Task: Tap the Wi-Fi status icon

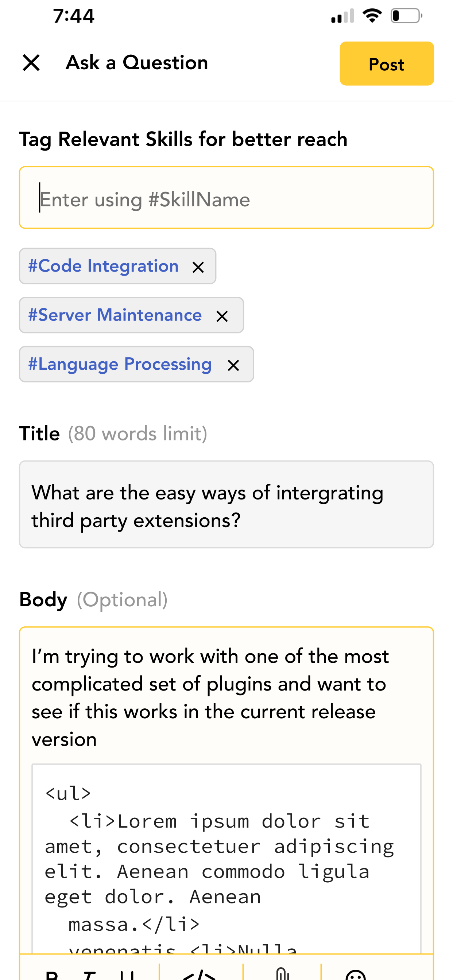Action: coord(372,16)
